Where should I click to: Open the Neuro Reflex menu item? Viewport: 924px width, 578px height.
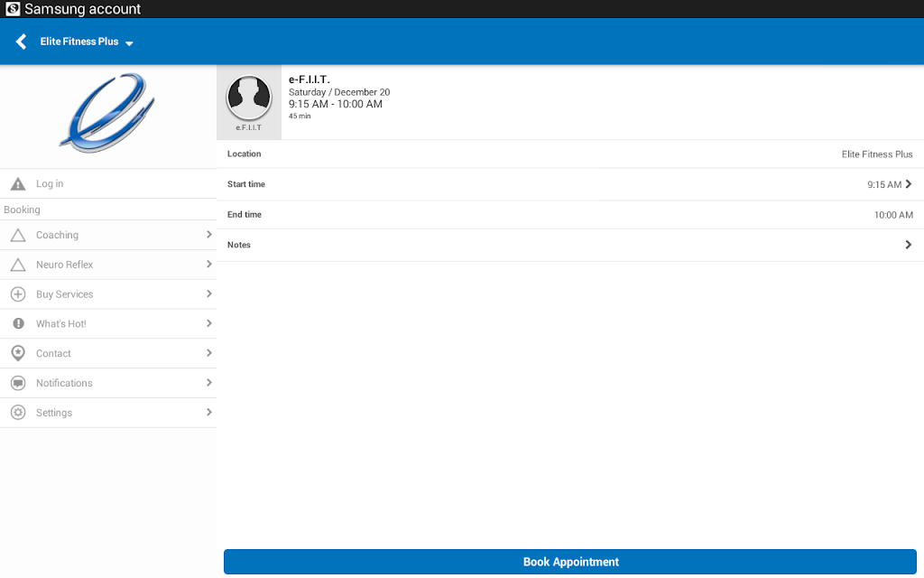coord(108,265)
